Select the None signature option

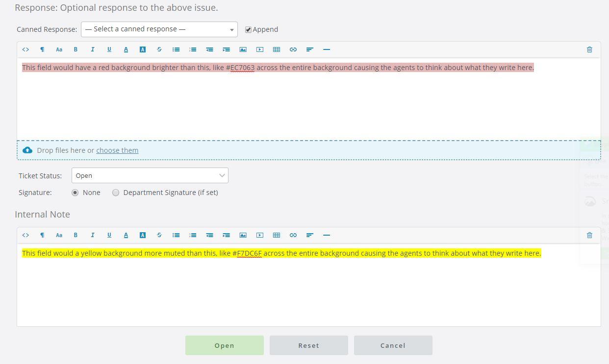75,193
